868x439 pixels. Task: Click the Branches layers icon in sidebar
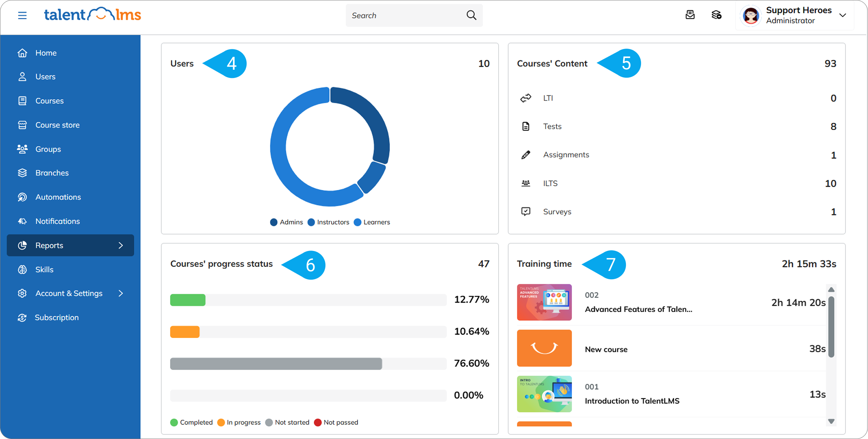pyautogui.click(x=22, y=173)
